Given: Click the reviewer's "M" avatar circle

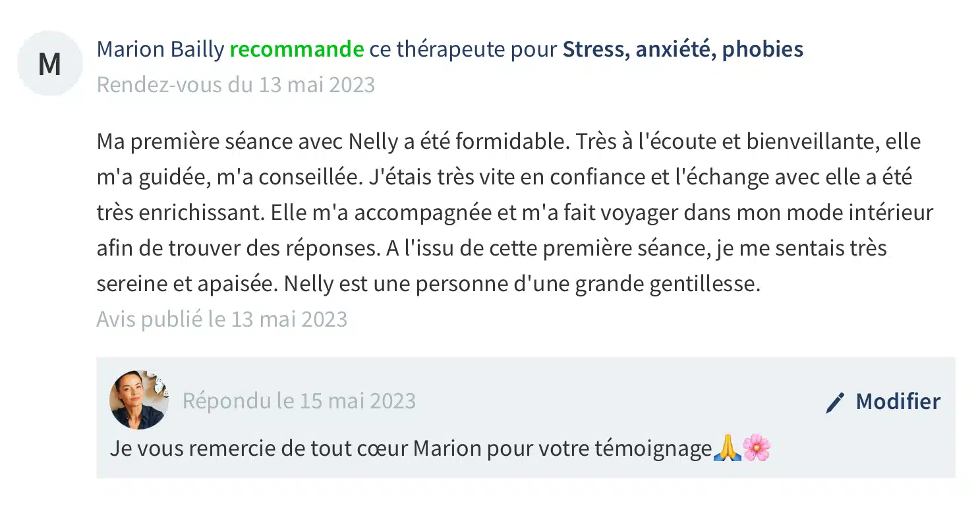Looking at the screenshot, I should [49, 64].
